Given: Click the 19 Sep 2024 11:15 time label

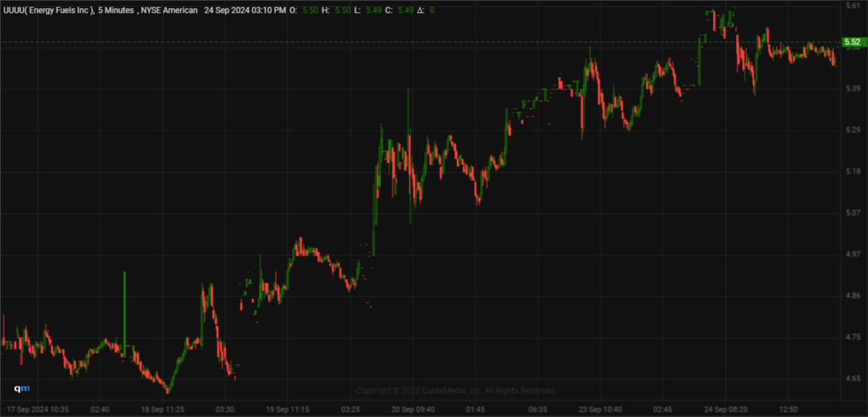Looking at the screenshot, I should (288, 410).
